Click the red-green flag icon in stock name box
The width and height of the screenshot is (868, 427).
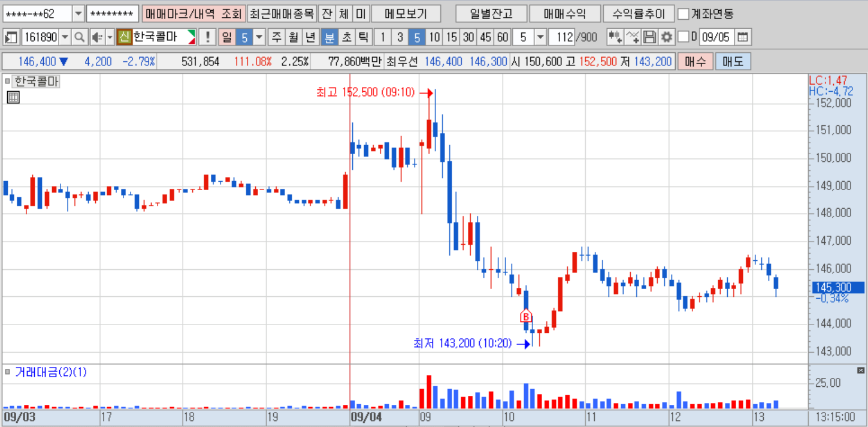point(191,37)
